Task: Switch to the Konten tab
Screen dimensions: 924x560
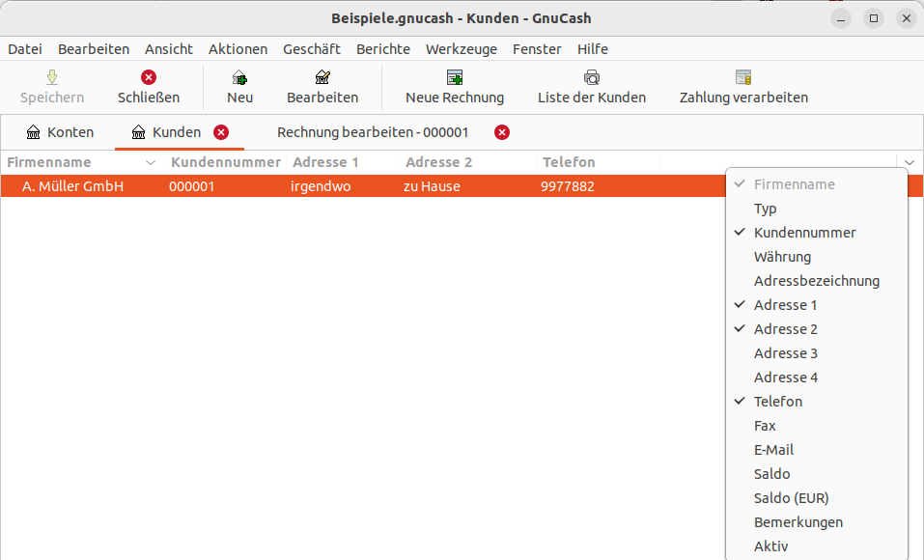Action: pos(61,132)
